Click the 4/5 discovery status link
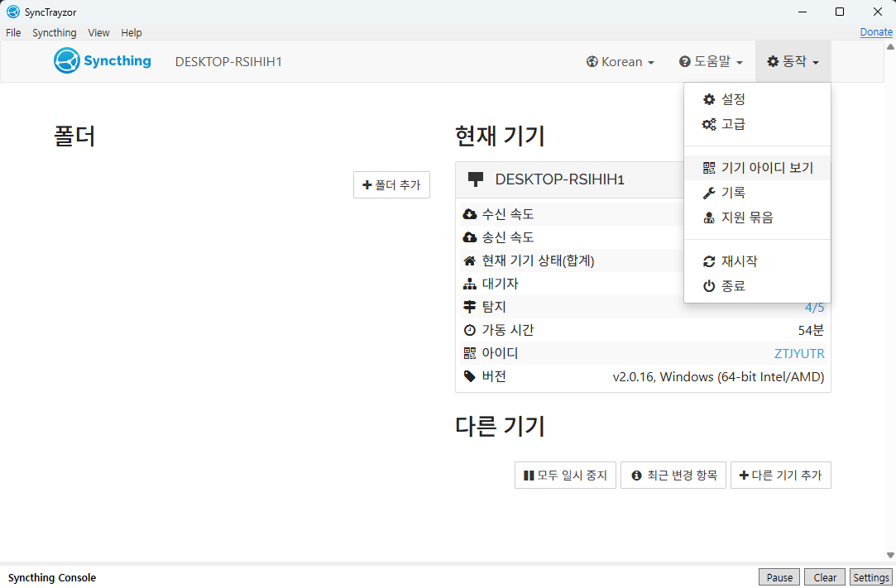This screenshot has height=588, width=896. point(815,308)
